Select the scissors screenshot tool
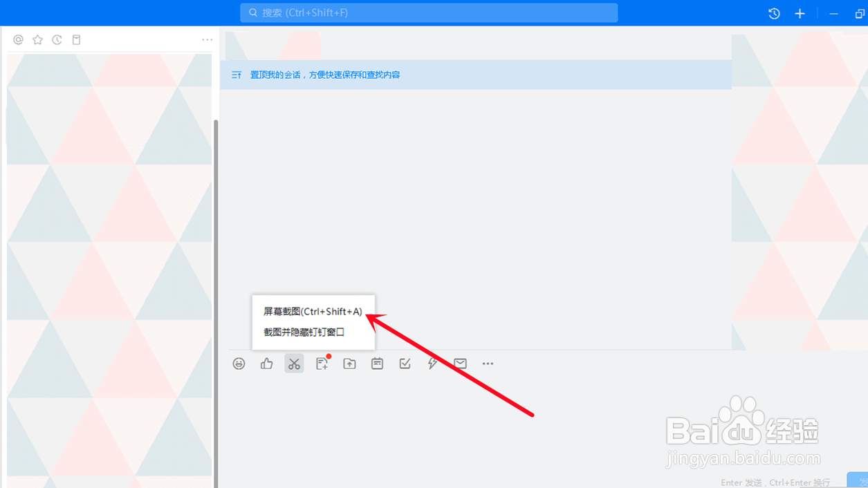Viewport: 868px width, 488px height. point(294,363)
